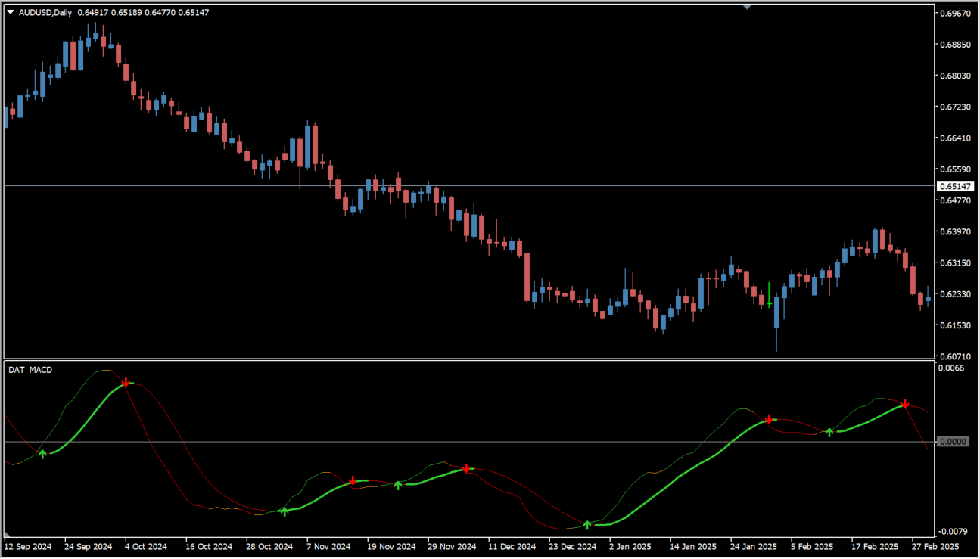Click the 7 Nov 2024 date label
980x559 pixels.
coord(328,546)
